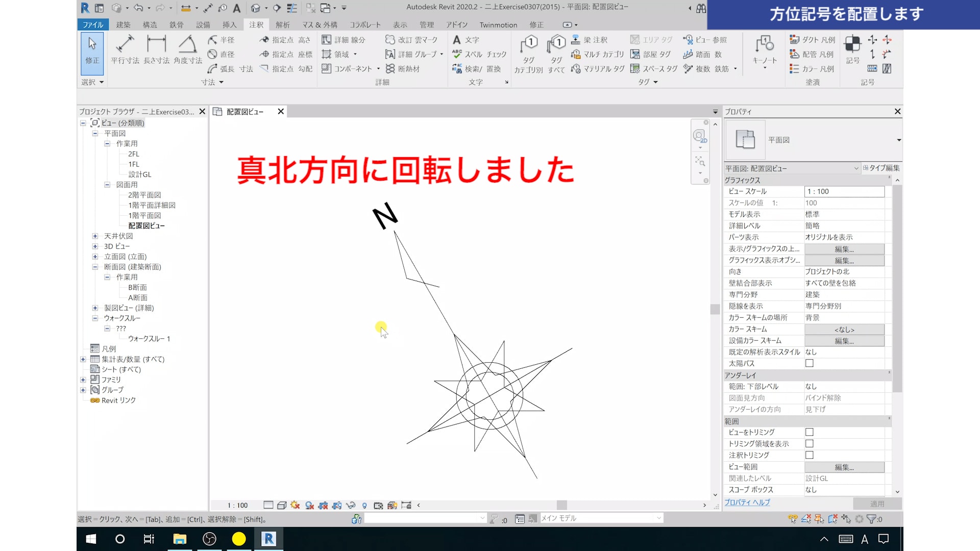Expand the 天井伏図 tree node
Viewport: 980px width, 551px height.
click(x=95, y=236)
